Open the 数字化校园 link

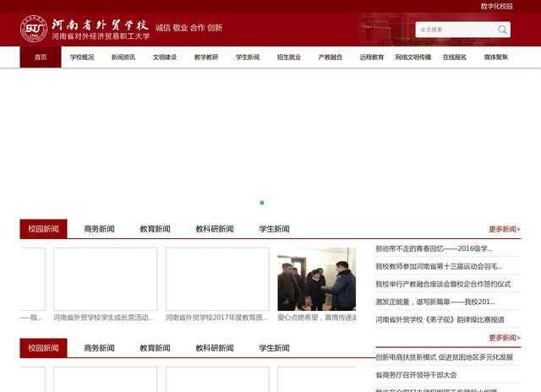(496, 6)
